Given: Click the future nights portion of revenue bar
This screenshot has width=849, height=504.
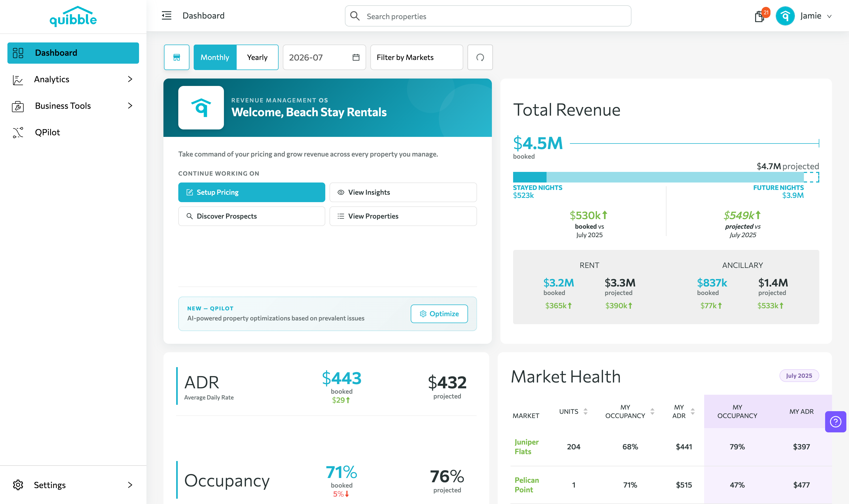Looking at the screenshot, I should point(675,177).
